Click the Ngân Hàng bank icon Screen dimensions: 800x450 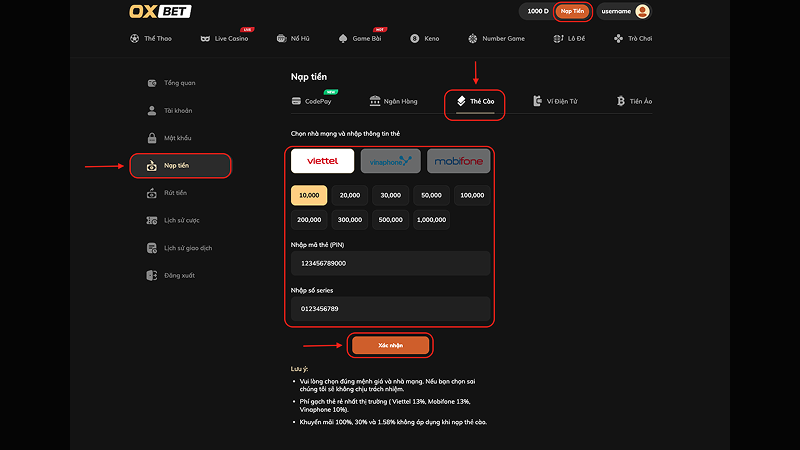pos(375,101)
